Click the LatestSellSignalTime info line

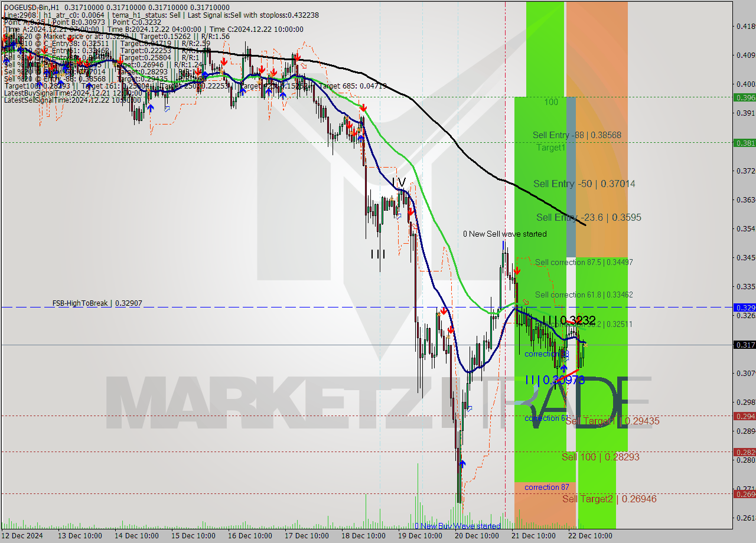[72, 100]
